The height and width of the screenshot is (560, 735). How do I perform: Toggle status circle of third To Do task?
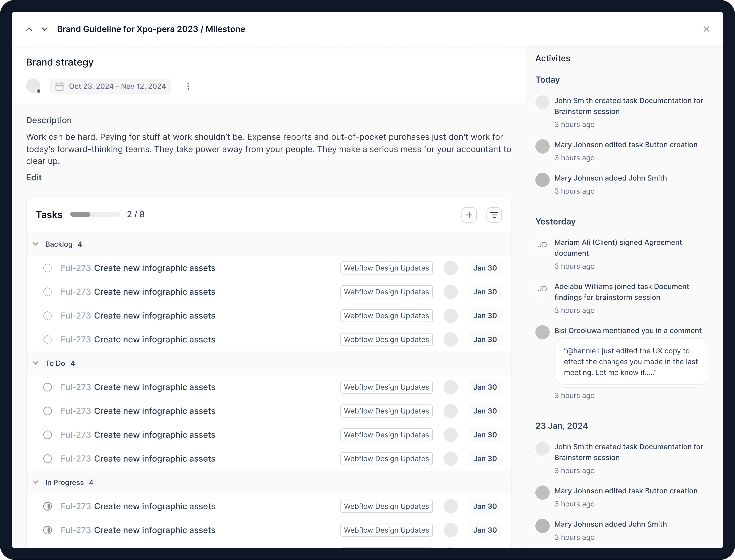48,435
